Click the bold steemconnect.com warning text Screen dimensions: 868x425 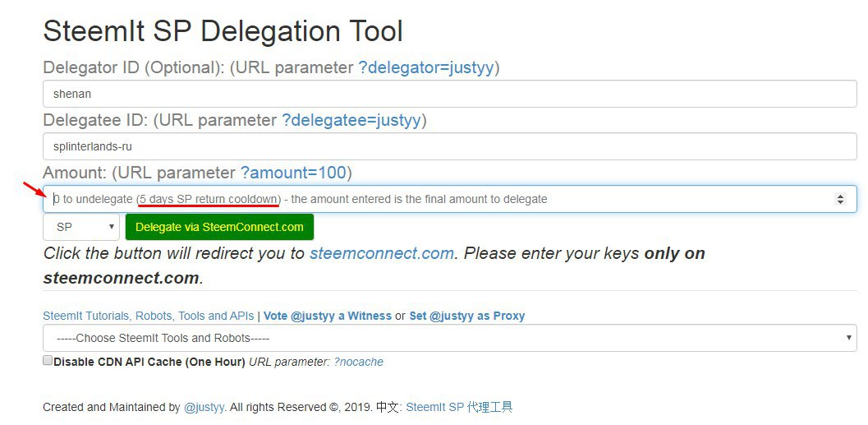(122, 278)
